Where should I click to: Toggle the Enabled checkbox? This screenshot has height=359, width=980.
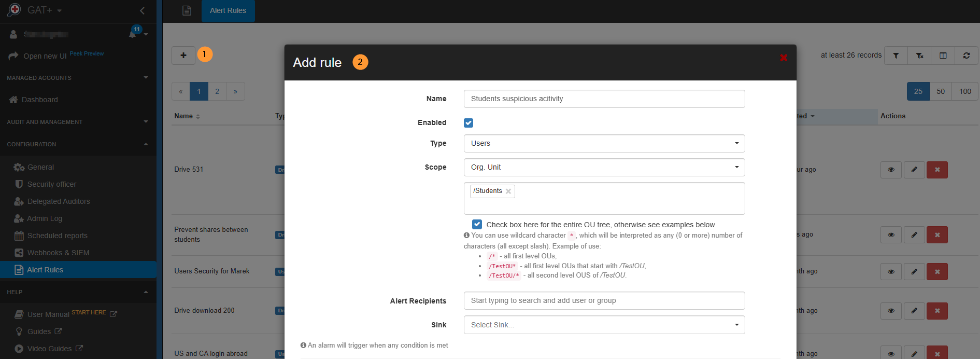pyautogui.click(x=468, y=123)
